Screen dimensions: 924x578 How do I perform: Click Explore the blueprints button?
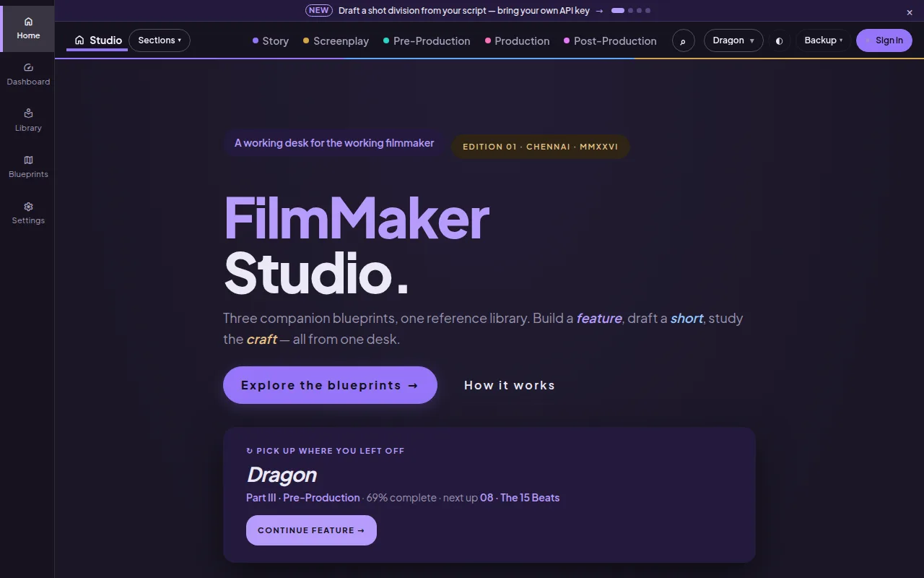tap(330, 385)
